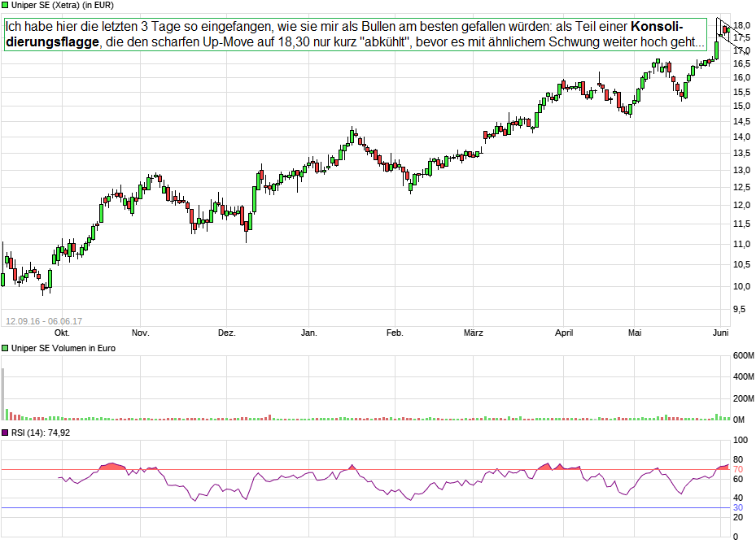The width and height of the screenshot is (756, 548).
Task: Click the 'Okt.' month label
Action: pos(62,333)
